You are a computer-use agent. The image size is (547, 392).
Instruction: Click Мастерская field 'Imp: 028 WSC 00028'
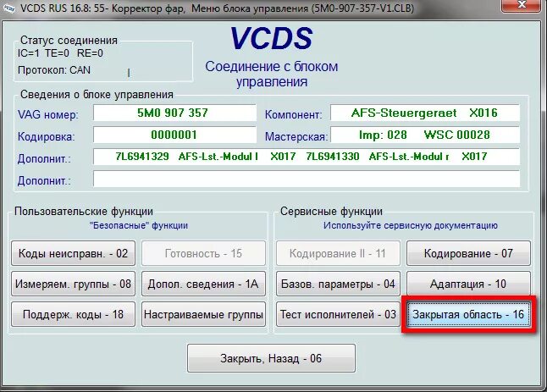425,135
